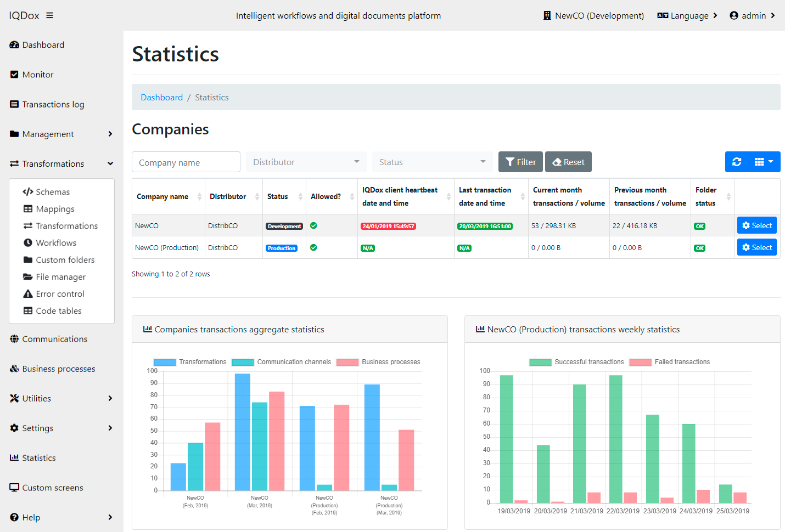Viewport: 785px width, 532px height.
Task: Click the Filter button
Action: coord(520,162)
